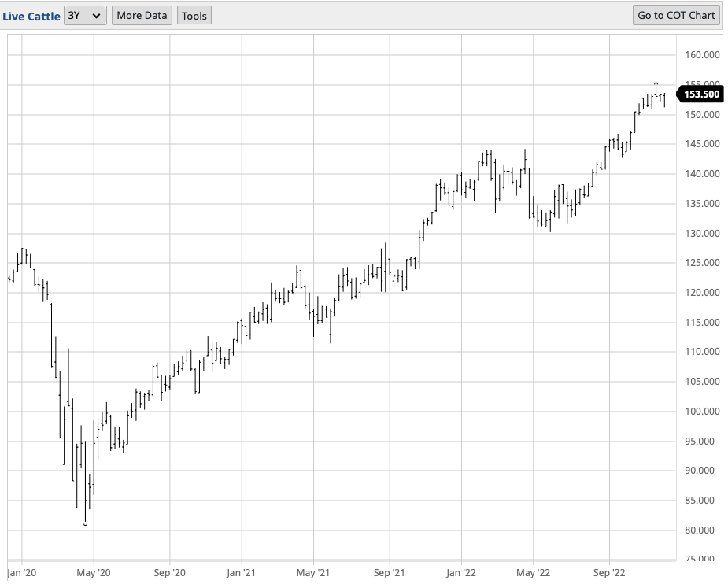
Task: Open the Tools button
Action: coord(194,15)
